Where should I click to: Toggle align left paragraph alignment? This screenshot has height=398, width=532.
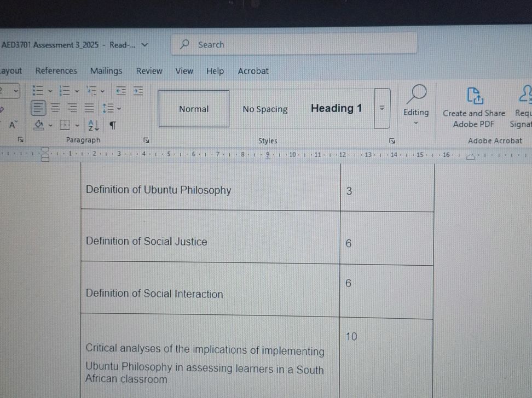click(x=38, y=108)
